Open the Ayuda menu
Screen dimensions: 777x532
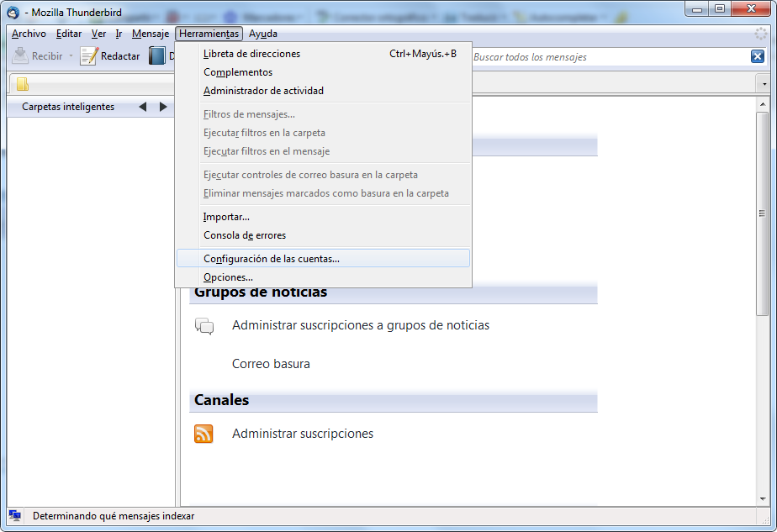[x=263, y=34]
